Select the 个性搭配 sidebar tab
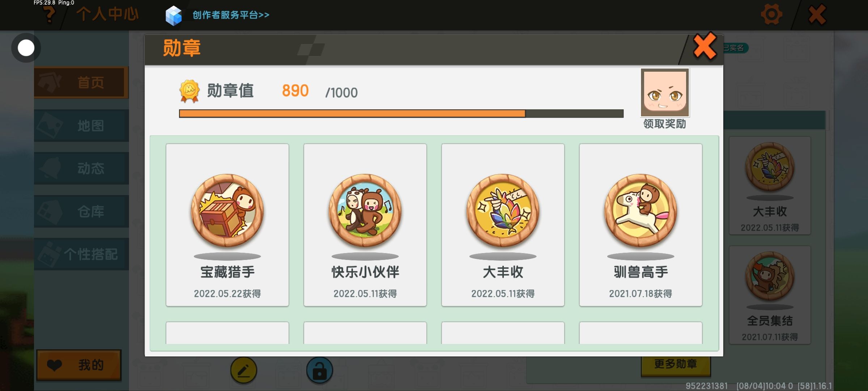The width and height of the screenshot is (868, 391). [x=81, y=254]
